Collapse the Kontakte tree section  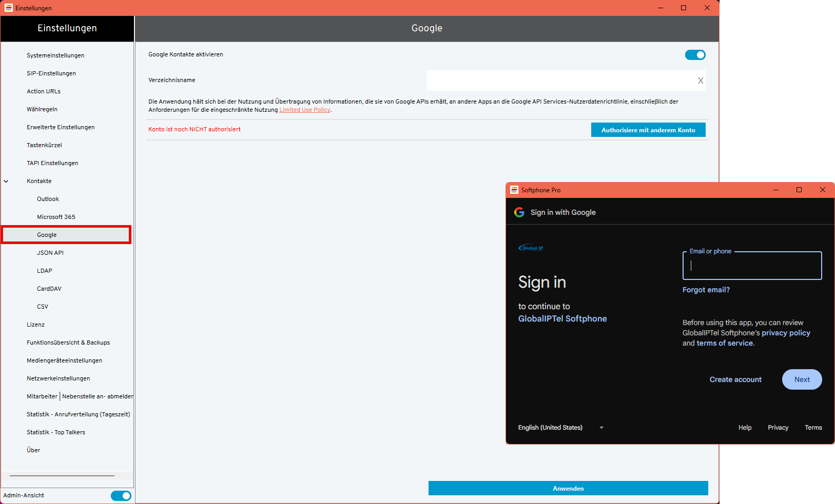pos(6,181)
